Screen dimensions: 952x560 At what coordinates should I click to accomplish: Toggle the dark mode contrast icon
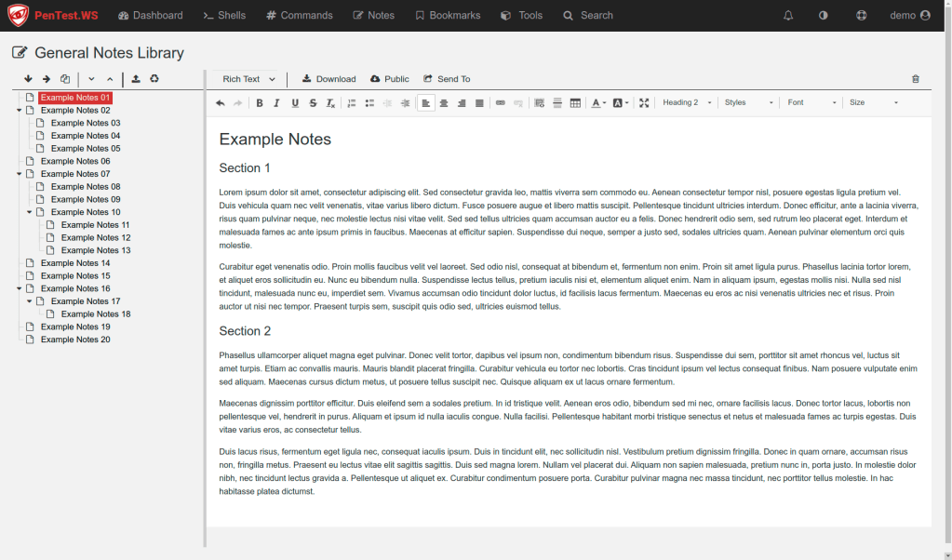tap(824, 15)
